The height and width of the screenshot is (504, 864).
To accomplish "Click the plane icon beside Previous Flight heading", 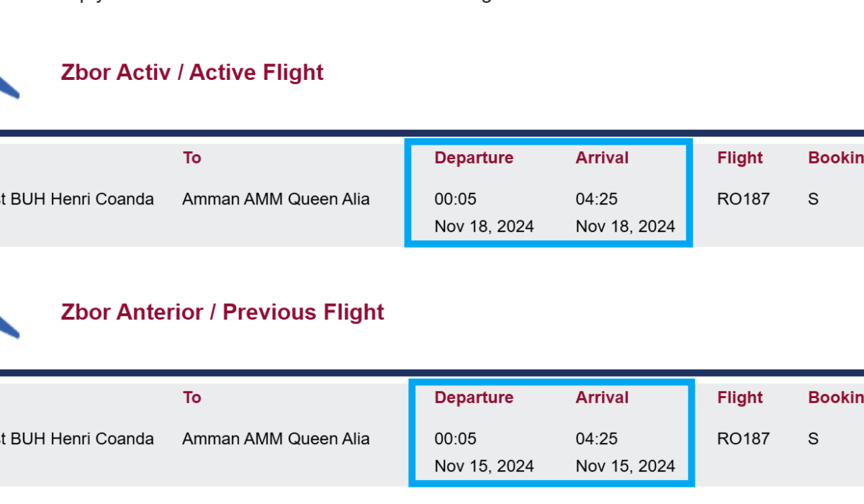I will [9, 326].
